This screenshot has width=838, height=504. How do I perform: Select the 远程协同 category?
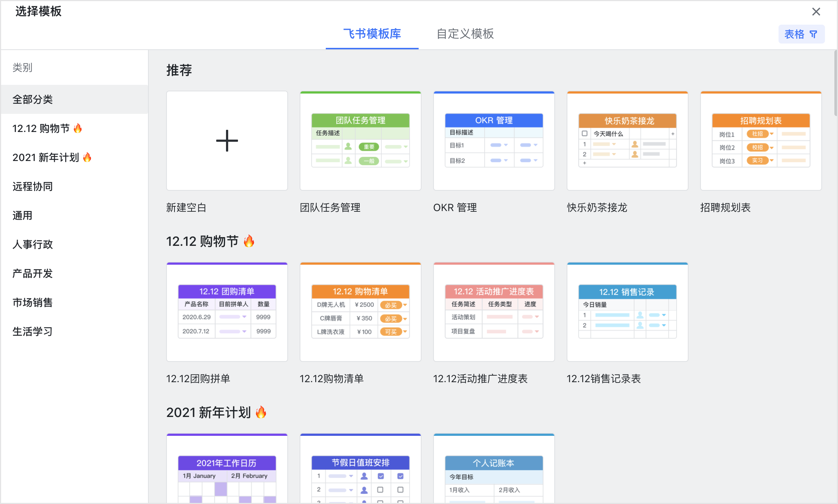coord(32,186)
